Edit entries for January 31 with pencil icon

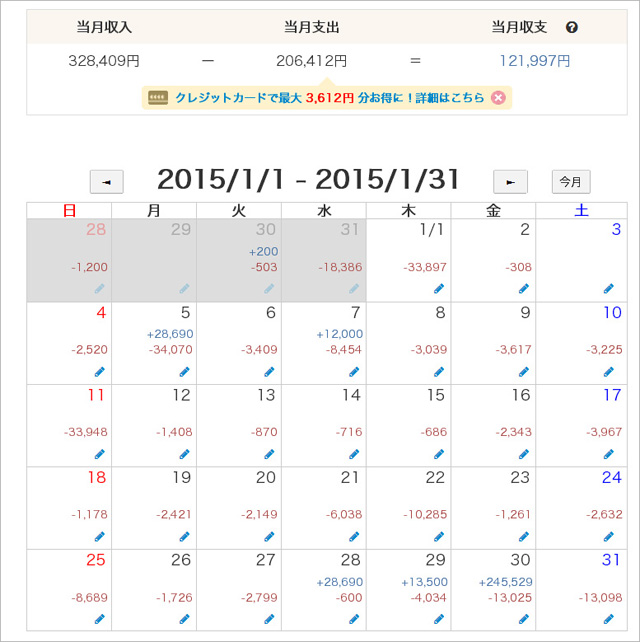[608, 619]
